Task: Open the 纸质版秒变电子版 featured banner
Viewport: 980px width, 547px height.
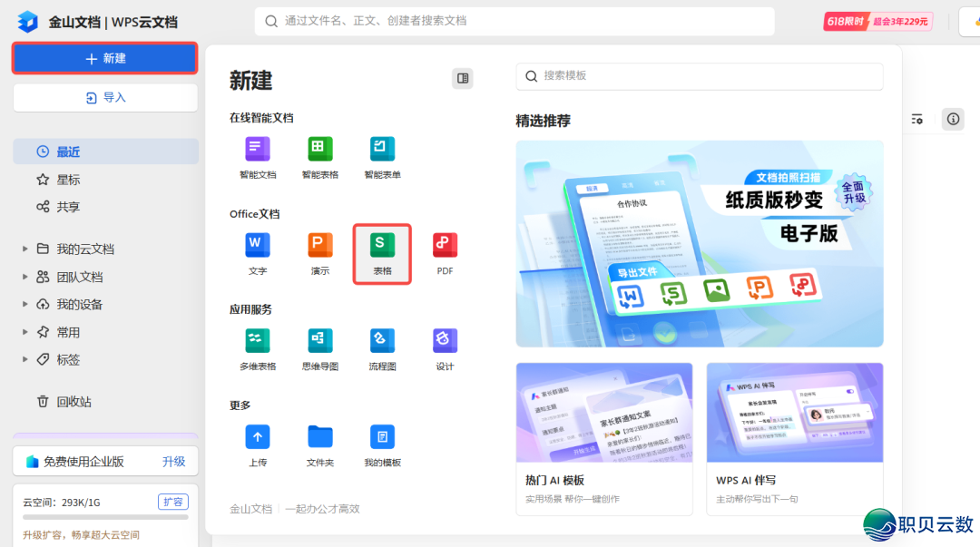Action: click(700, 244)
